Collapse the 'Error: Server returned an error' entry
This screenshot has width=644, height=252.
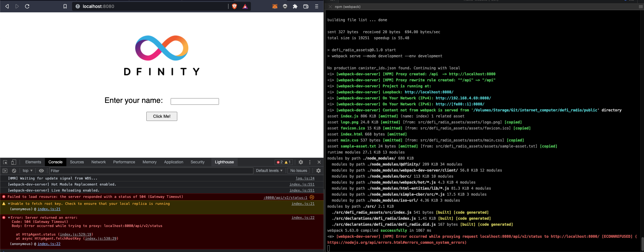coord(9,218)
